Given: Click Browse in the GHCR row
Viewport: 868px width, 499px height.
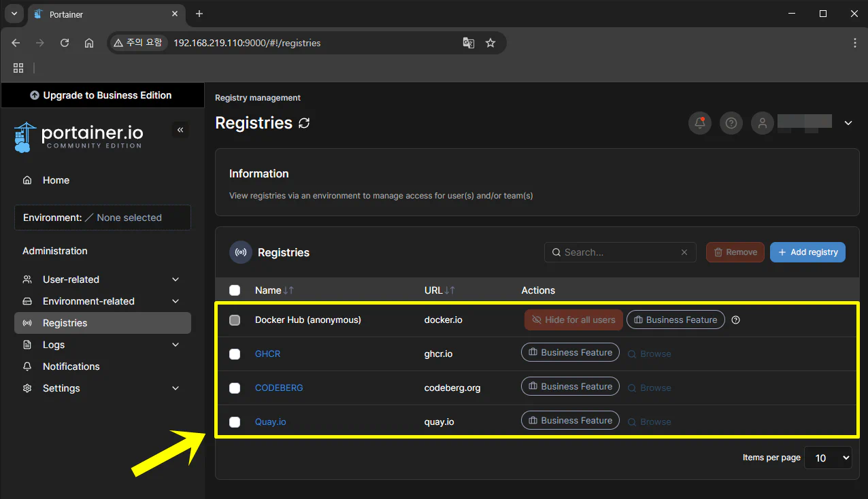Looking at the screenshot, I should click(650, 354).
